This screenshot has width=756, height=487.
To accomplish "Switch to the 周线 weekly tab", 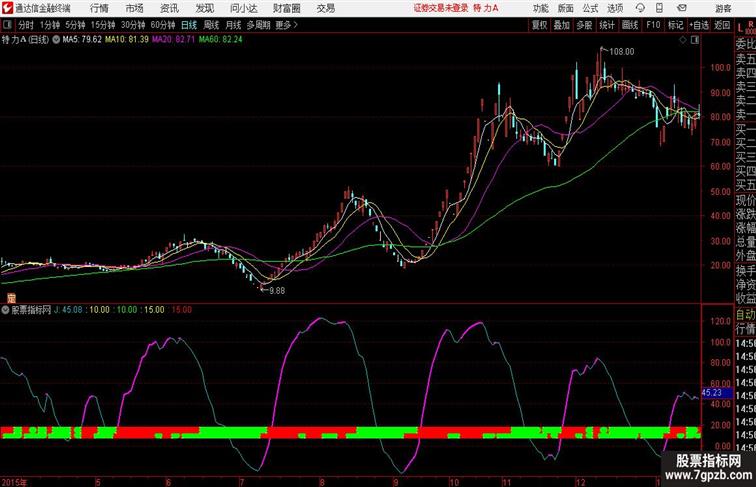I will 211,25.
